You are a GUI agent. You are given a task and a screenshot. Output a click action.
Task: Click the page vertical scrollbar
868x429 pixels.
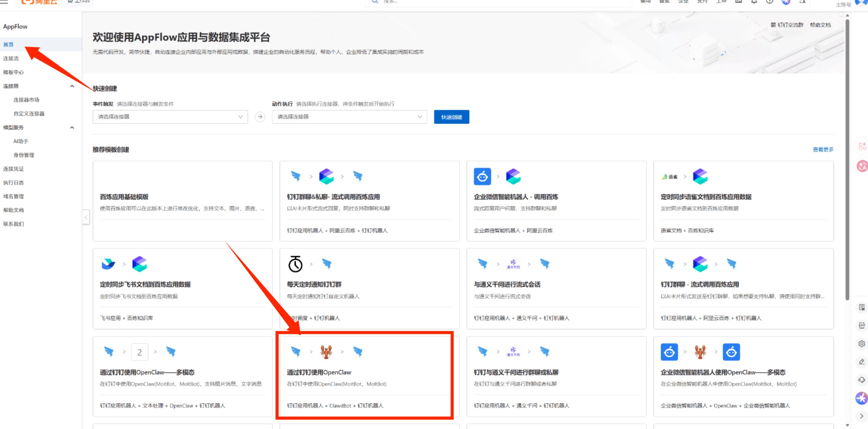(x=847, y=159)
